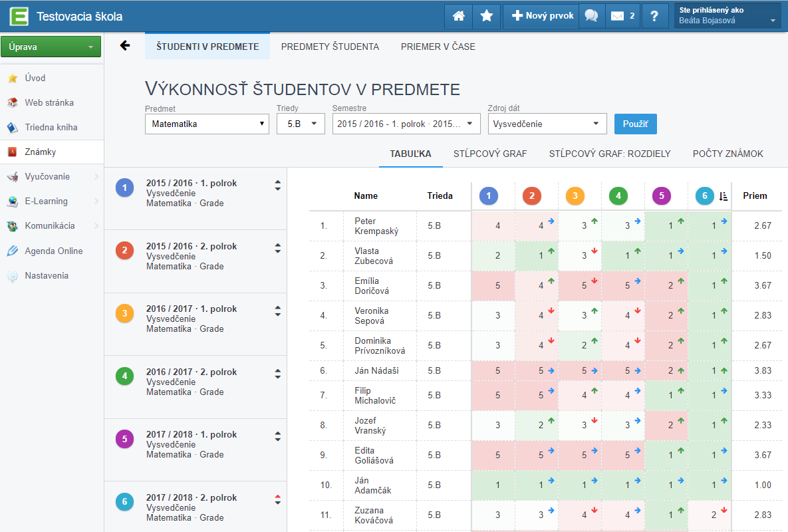
Task: Open Nastavenia in the sidebar
Action: click(x=52, y=275)
